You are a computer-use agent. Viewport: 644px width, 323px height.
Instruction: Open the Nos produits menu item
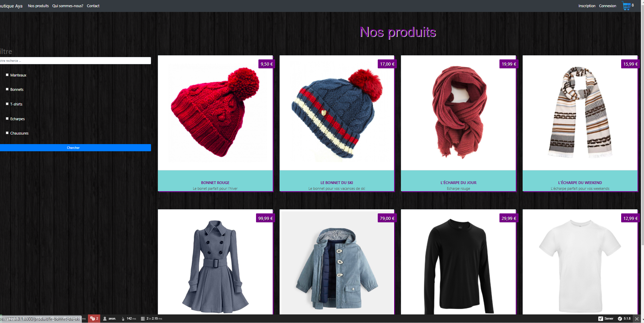coord(38,6)
